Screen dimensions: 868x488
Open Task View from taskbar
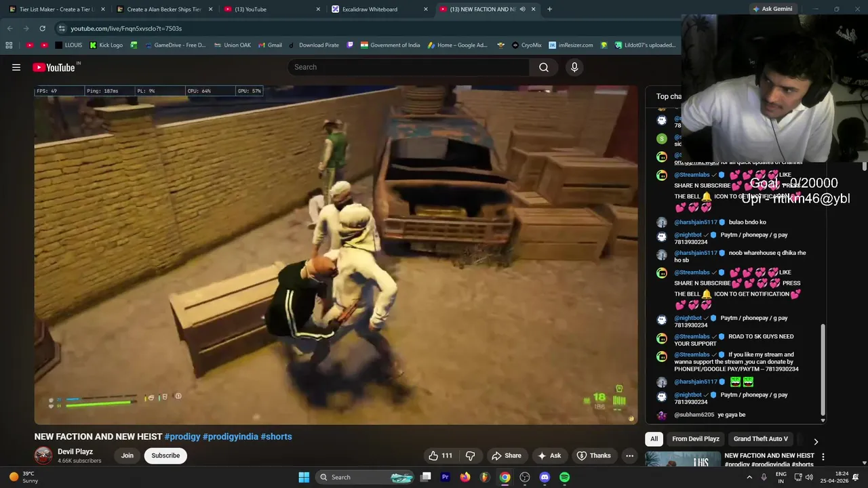426,477
